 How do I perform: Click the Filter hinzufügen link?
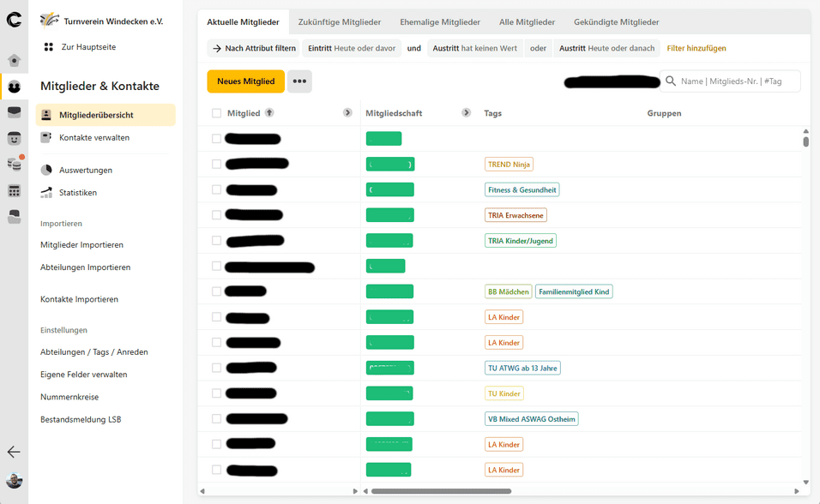pos(696,49)
